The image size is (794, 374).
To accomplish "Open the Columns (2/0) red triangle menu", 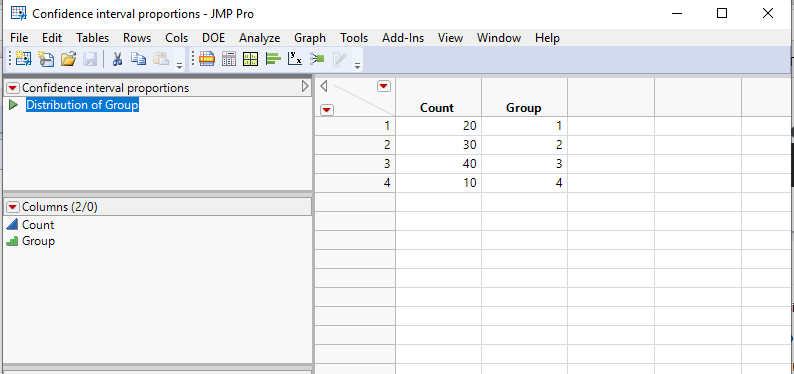I will 13,207.
